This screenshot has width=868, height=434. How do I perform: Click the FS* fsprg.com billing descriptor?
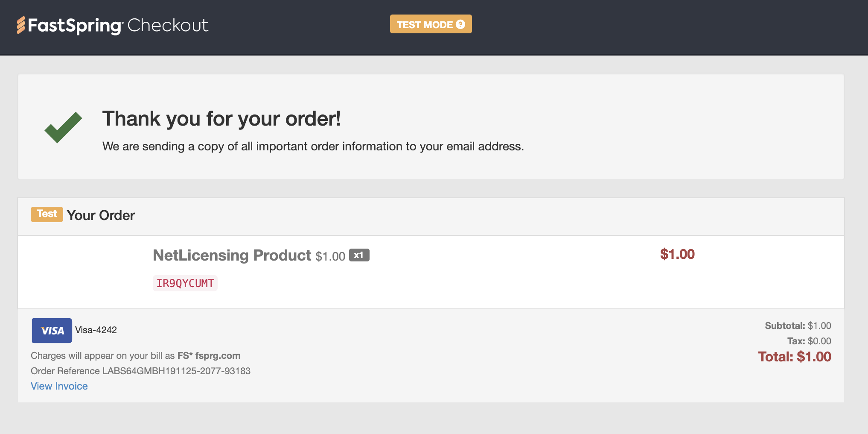coord(209,356)
